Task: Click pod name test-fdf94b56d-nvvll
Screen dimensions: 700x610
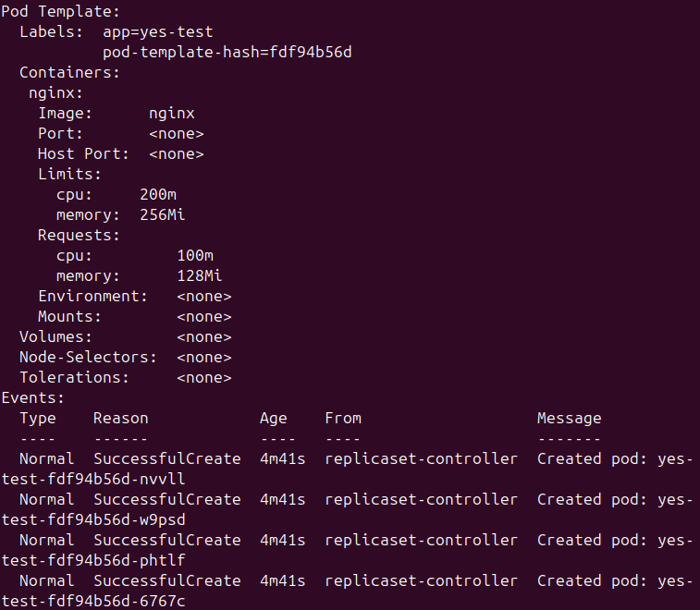Action: click(x=93, y=480)
